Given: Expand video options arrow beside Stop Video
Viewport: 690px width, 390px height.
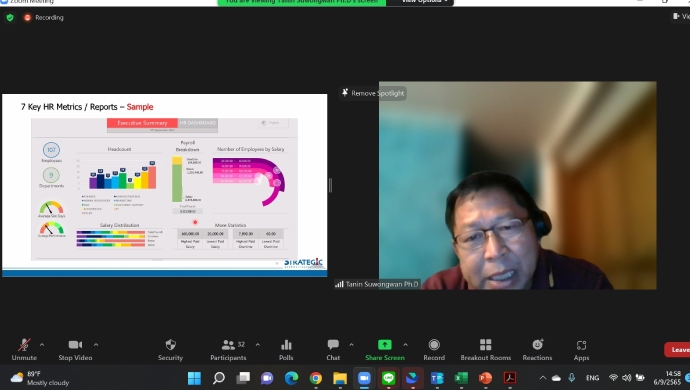Looking at the screenshot, I should pos(96,345).
